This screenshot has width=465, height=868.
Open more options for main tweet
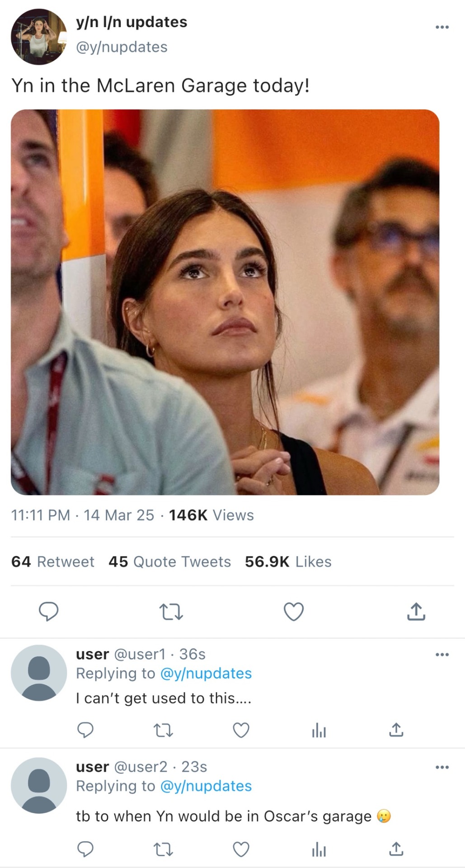442,27
